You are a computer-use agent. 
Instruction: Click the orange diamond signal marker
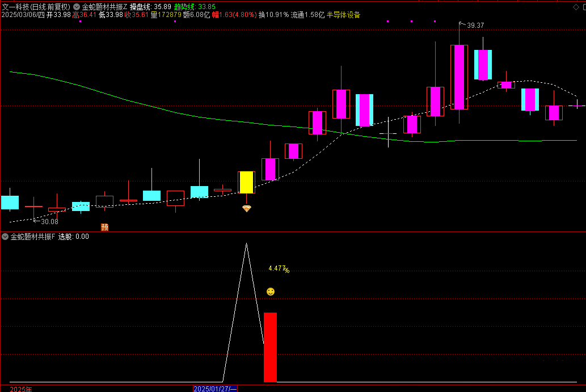246,209
